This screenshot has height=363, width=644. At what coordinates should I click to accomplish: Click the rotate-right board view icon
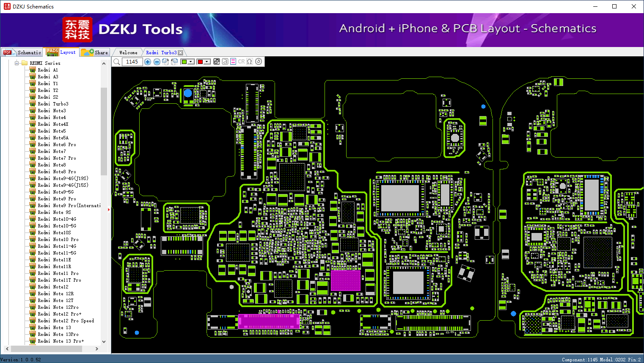pos(165,62)
